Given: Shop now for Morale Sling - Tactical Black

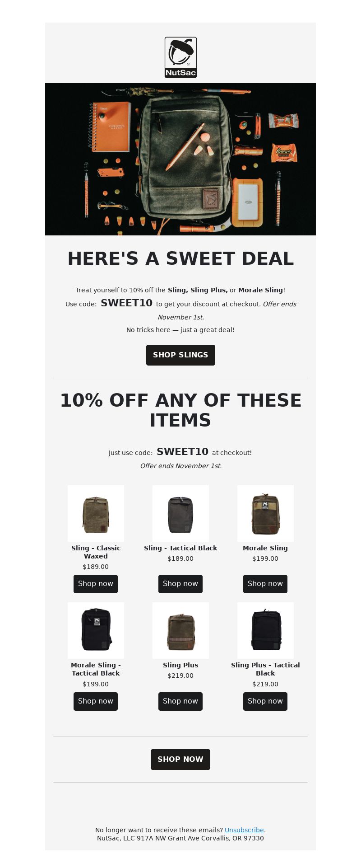Looking at the screenshot, I should [x=96, y=701].
